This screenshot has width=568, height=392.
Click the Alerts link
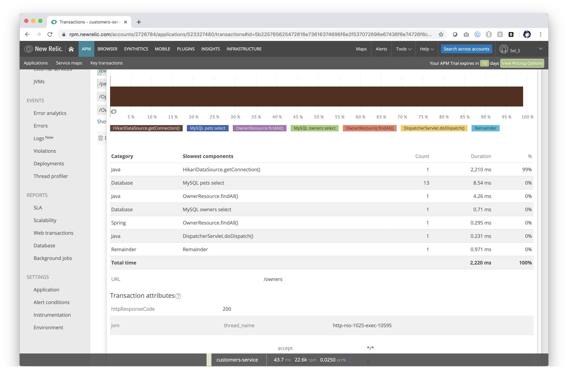381,49
